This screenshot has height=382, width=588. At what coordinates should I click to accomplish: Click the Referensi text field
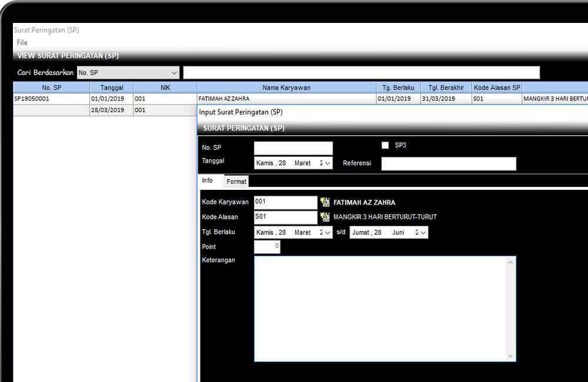(448, 163)
